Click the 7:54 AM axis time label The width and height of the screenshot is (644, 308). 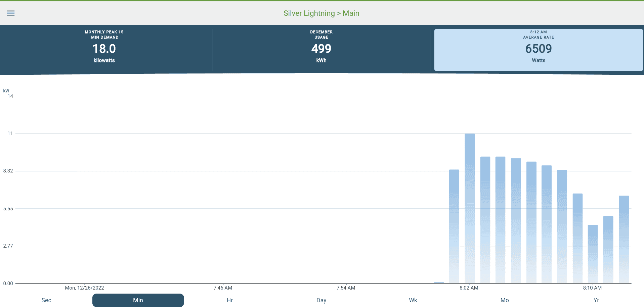[x=346, y=288]
